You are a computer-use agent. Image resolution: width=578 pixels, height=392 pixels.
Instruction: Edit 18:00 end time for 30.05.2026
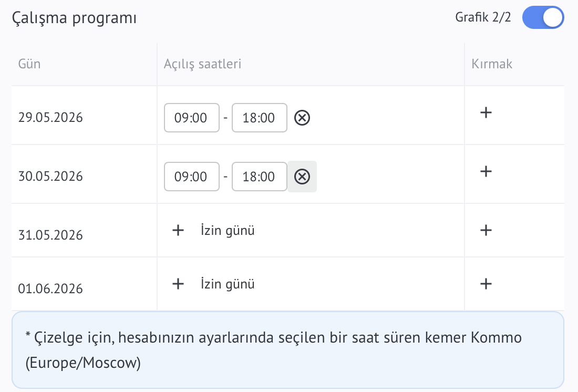click(x=260, y=177)
